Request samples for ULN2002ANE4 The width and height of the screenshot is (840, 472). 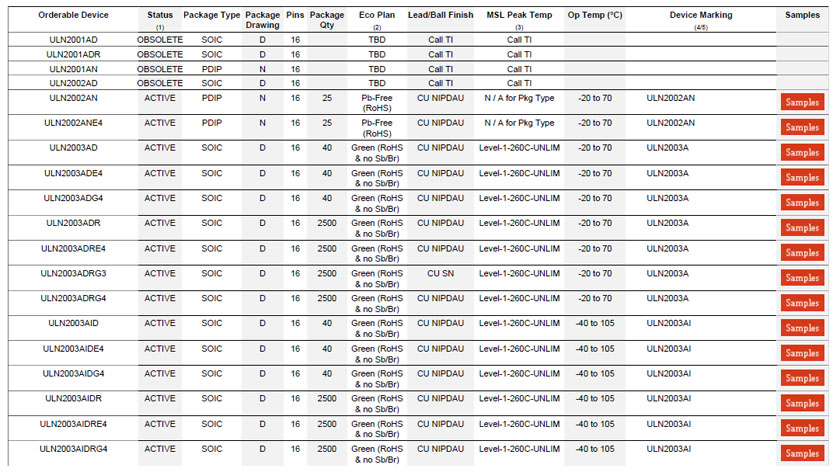(802, 128)
